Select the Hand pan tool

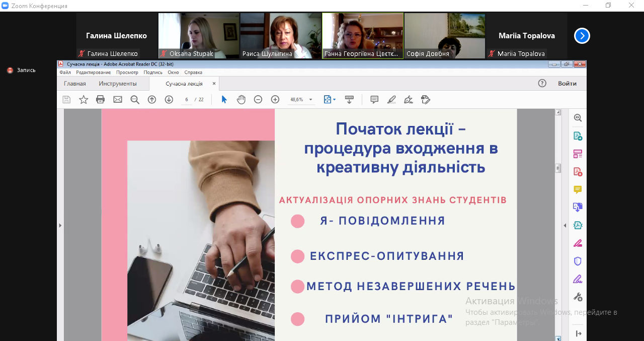[241, 100]
